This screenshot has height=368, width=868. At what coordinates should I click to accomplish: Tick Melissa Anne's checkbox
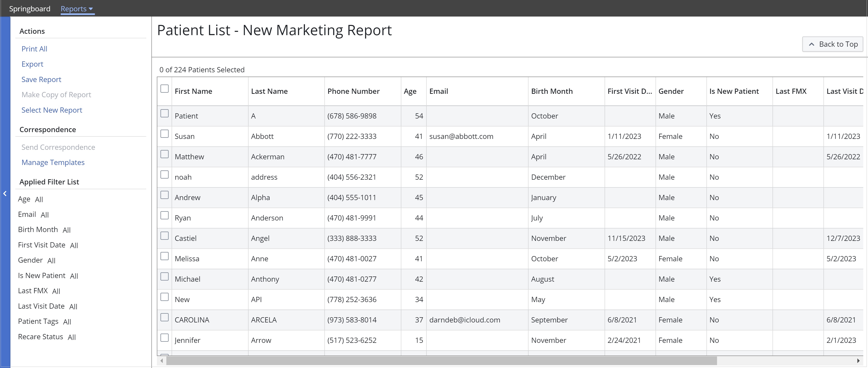[165, 256]
